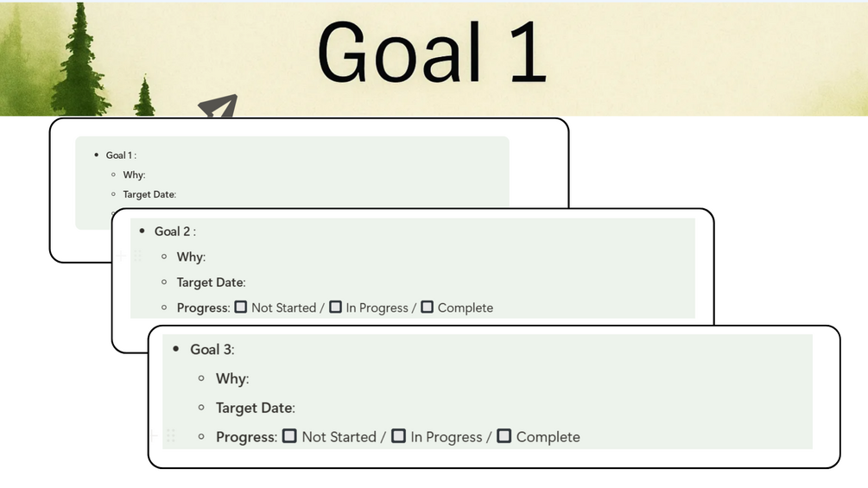The image size is (868, 488).
Task: Click Goal 2 Why: line
Action: (x=191, y=257)
